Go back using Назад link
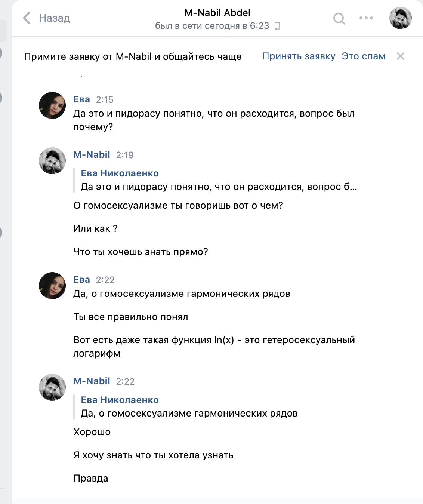 pyautogui.click(x=54, y=18)
